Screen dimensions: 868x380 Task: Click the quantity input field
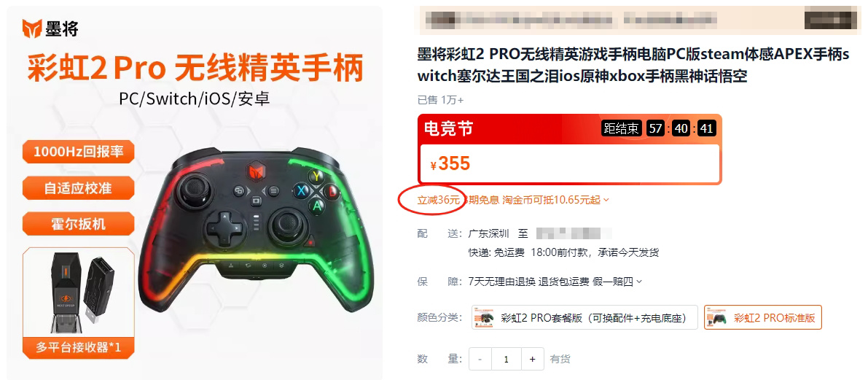pos(507,359)
